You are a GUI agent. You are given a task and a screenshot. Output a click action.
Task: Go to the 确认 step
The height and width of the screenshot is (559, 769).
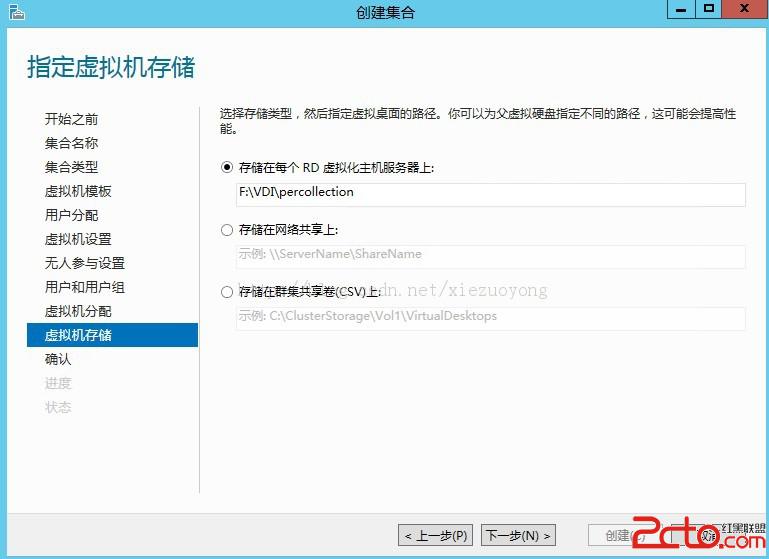pos(58,359)
